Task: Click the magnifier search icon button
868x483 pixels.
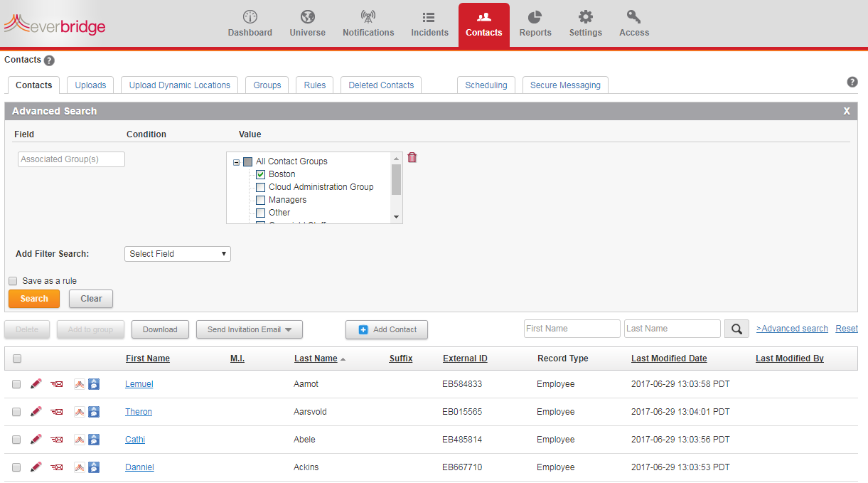Action: pyautogui.click(x=736, y=329)
